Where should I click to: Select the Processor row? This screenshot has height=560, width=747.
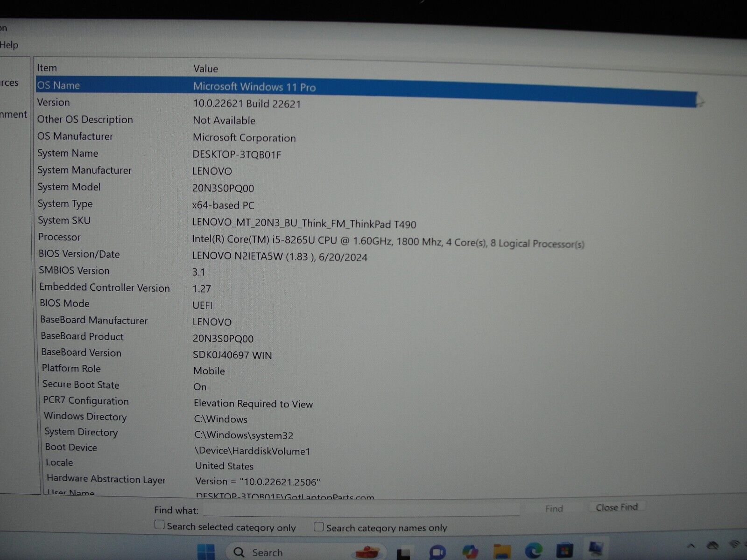(59, 237)
